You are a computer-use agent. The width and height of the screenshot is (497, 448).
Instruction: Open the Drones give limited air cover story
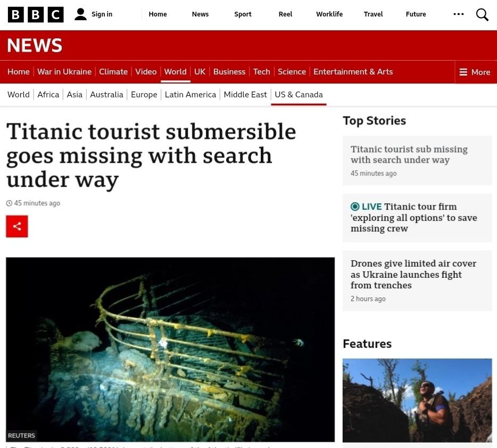click(413, 275)
